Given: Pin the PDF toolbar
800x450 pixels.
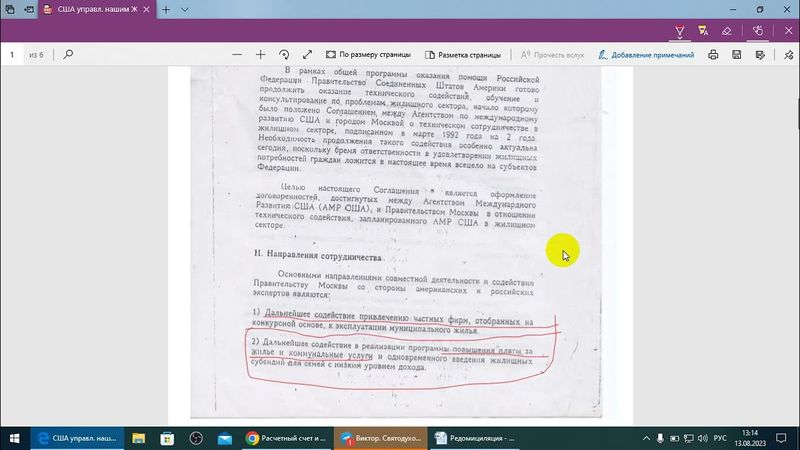Looking at the screenshot, I should coord(788,55).
